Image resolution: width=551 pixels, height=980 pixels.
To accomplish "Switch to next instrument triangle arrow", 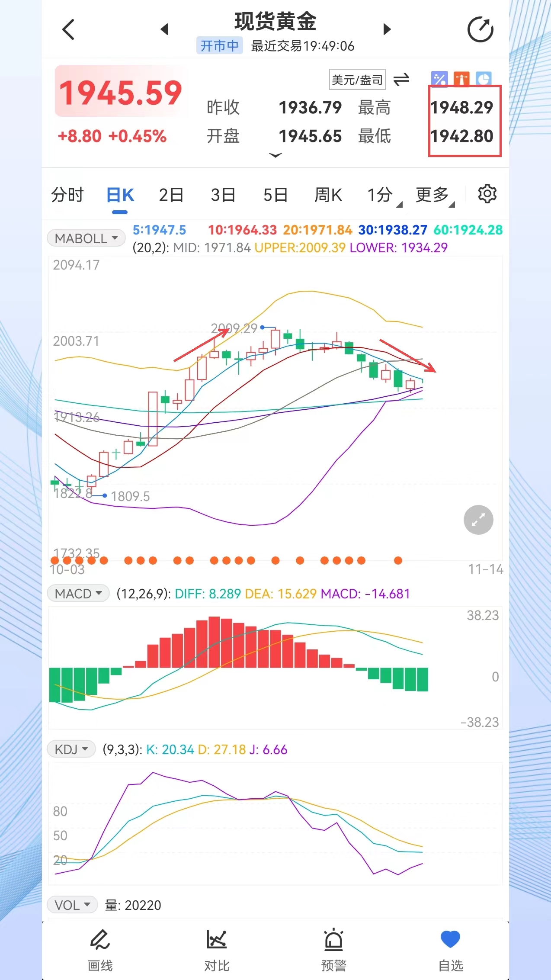I will point(387,29).
